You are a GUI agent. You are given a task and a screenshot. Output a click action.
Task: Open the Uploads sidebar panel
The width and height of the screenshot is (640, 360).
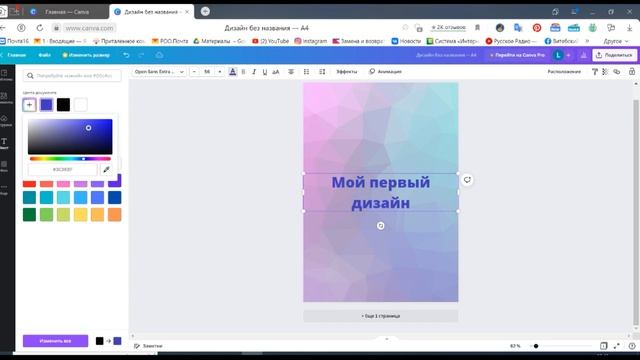[4, 121]
